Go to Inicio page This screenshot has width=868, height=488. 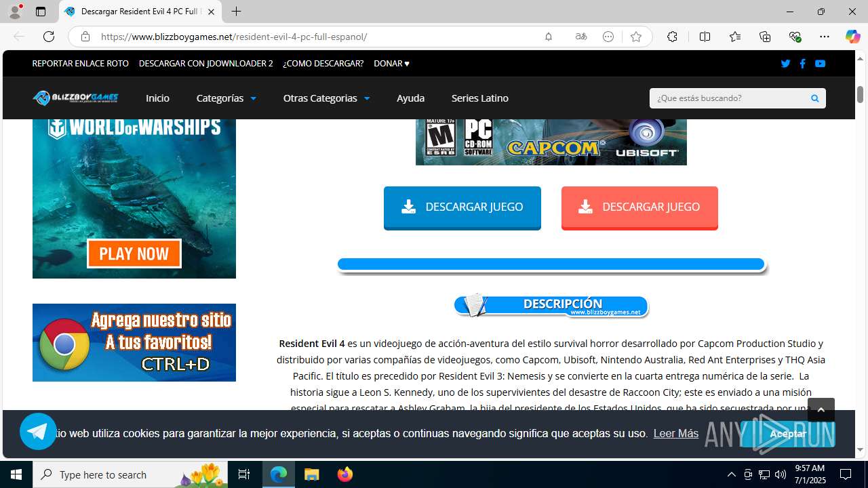(x=157, y=98)
